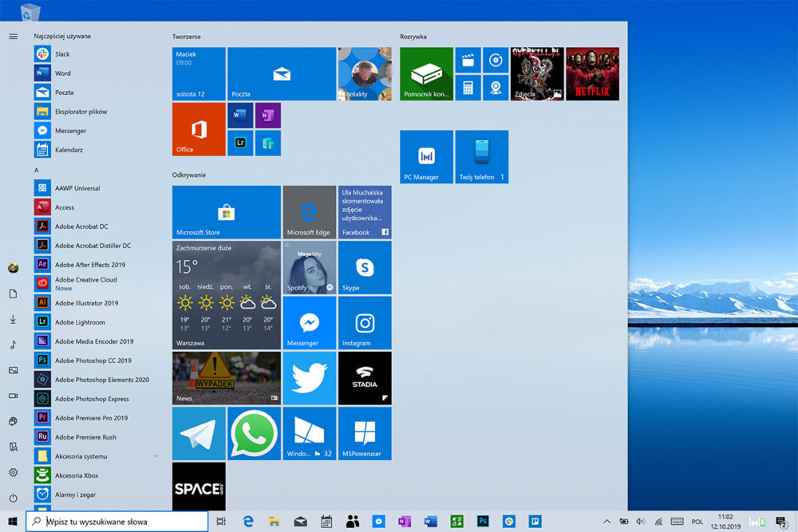
Task: Open the WhatsApp tile
Action: pyautogui.click(x=254, y=434)
